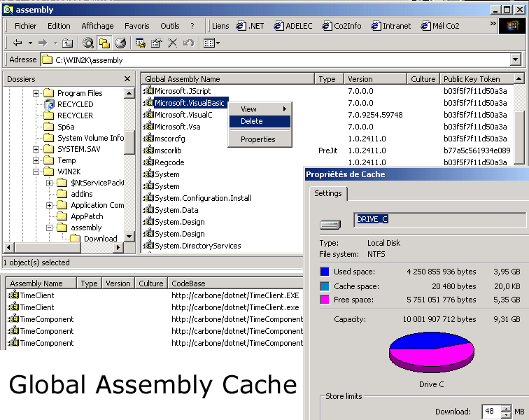The image size is (529, 420).
Task: Open the Views dropdown in toolbar
Action: [211, 43]
